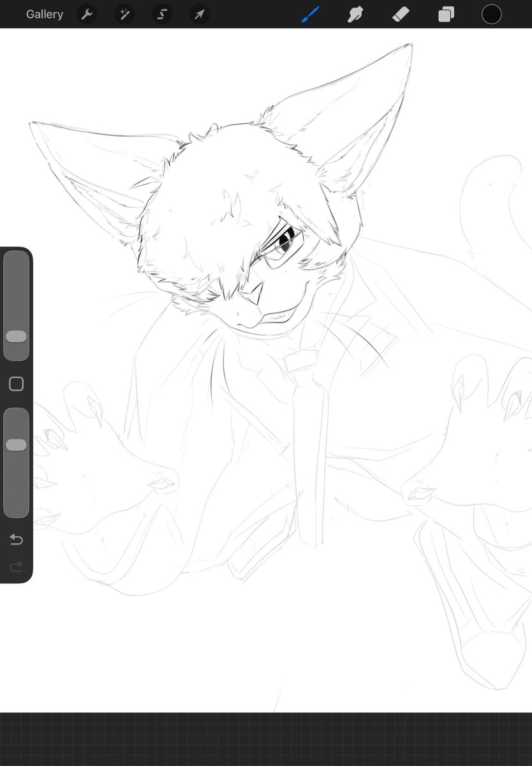Open the Actions wrench menu
Screen dimensions: 532x766
(x=87, y=14)
